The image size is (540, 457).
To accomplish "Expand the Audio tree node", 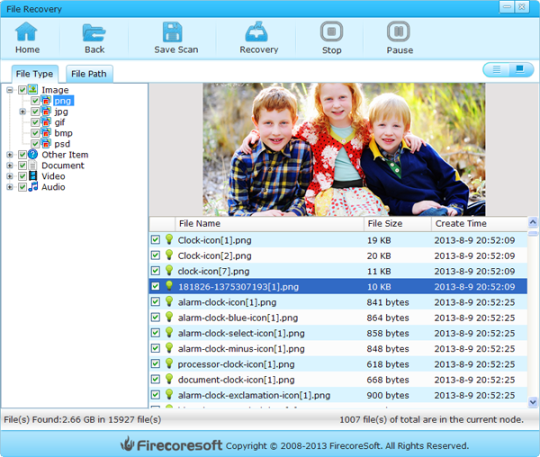I will click(10, 187).
